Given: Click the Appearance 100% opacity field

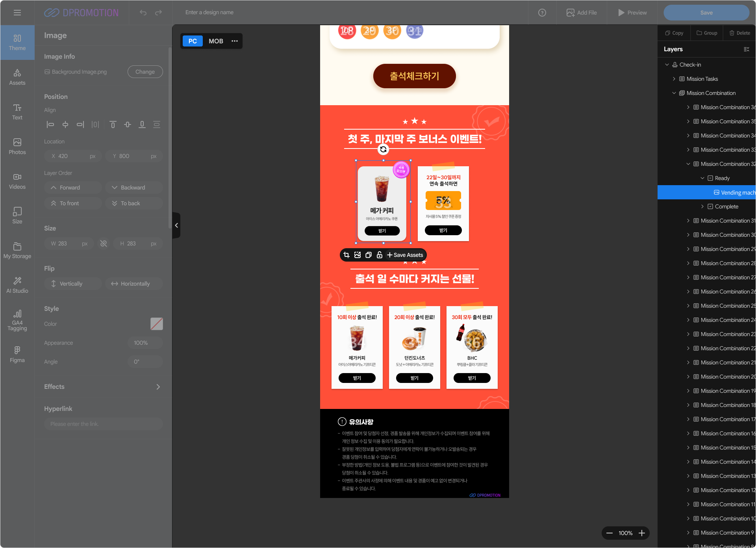Looking at the screenshot, I should pyautogui.click(x=145, y=343).
